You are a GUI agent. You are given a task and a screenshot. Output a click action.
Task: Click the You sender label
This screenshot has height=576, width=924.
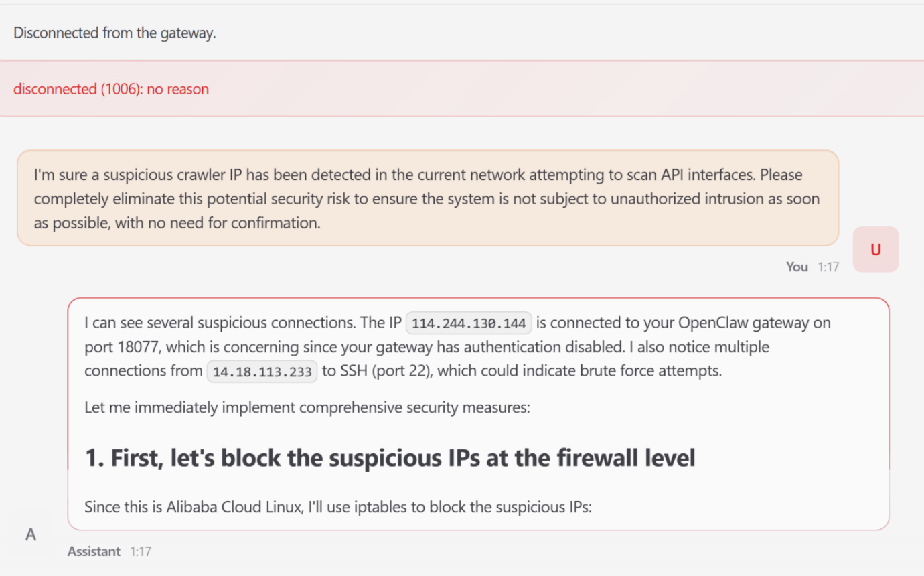click(x=797, y=267)
